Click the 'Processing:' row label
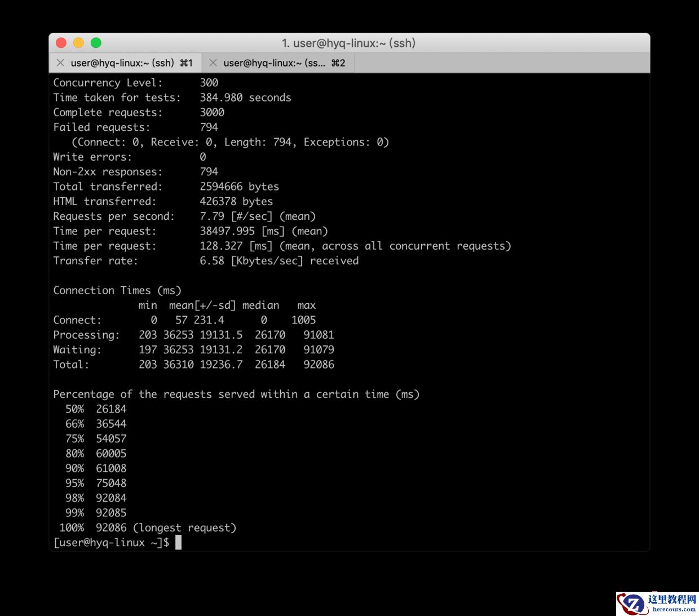699x616 pixels. click(86, 335)
